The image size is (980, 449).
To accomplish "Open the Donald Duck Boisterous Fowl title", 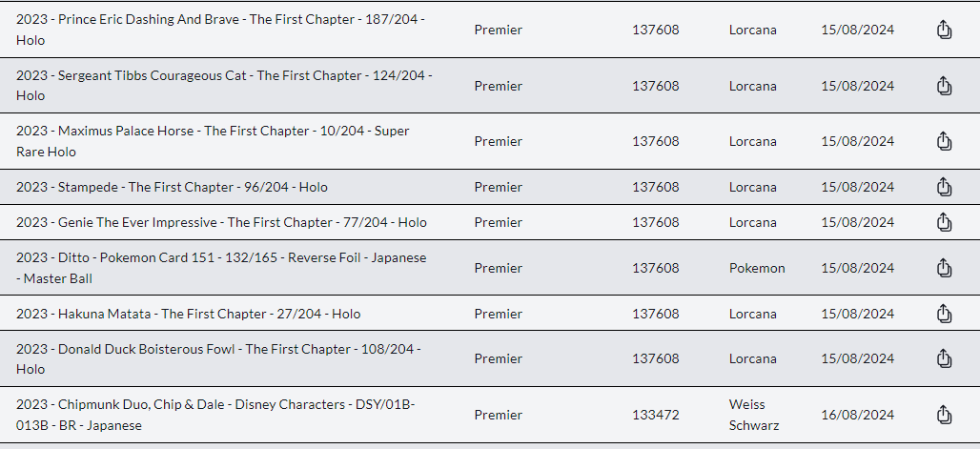I will pos(218,358).
